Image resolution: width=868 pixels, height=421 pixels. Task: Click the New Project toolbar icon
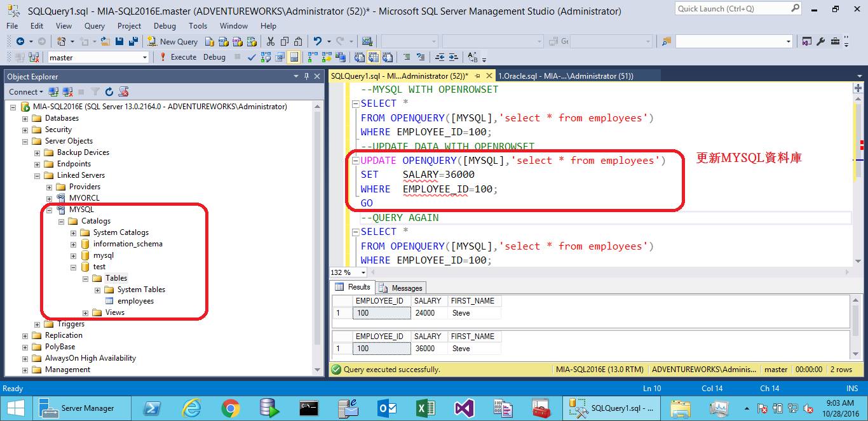pyautogui.click(x=61, y=41)
